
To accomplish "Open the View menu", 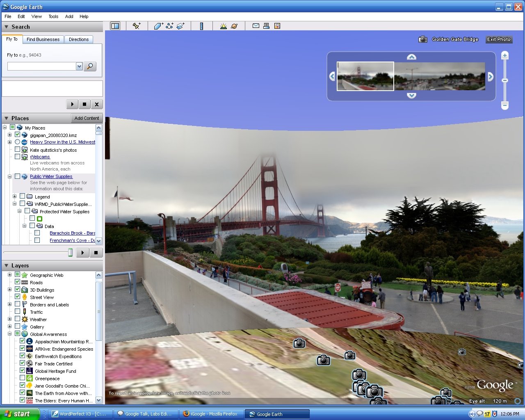I will tap(37, 16).
